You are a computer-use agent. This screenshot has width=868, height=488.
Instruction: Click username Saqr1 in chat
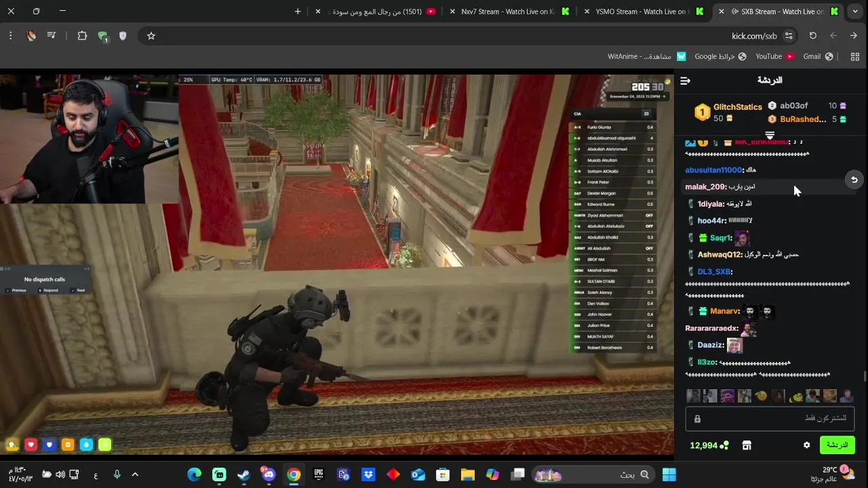(x=721, y=238)
